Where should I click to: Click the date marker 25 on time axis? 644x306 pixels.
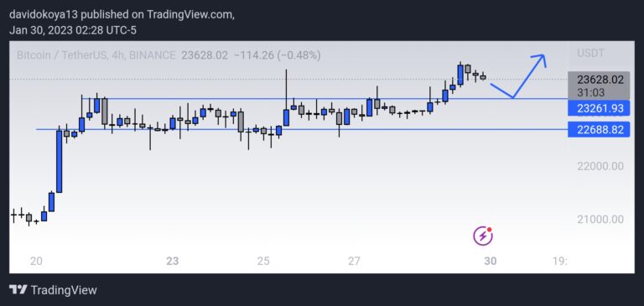[x=263, y=262]
